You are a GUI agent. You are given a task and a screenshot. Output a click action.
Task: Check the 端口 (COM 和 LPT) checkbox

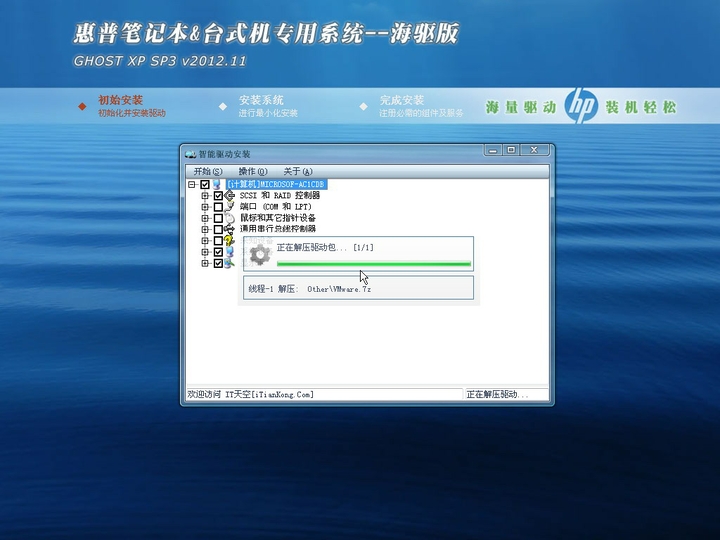tap(218, 207)
